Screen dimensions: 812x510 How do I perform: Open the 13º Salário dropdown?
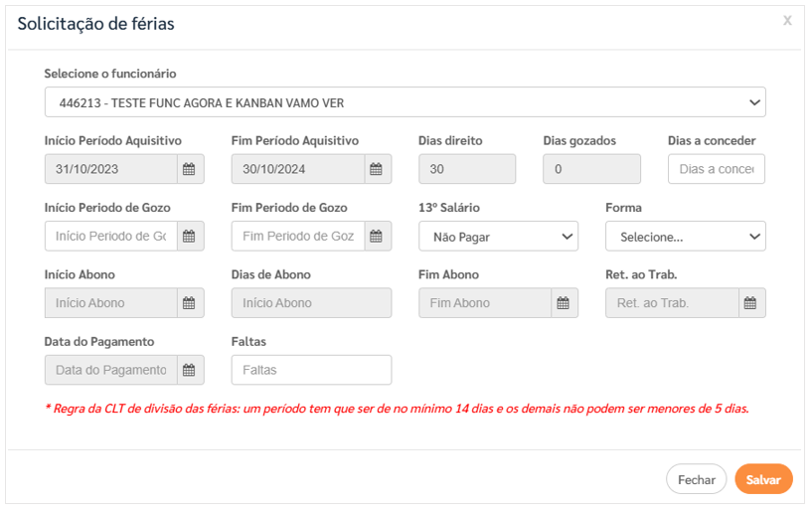[498, 237]
